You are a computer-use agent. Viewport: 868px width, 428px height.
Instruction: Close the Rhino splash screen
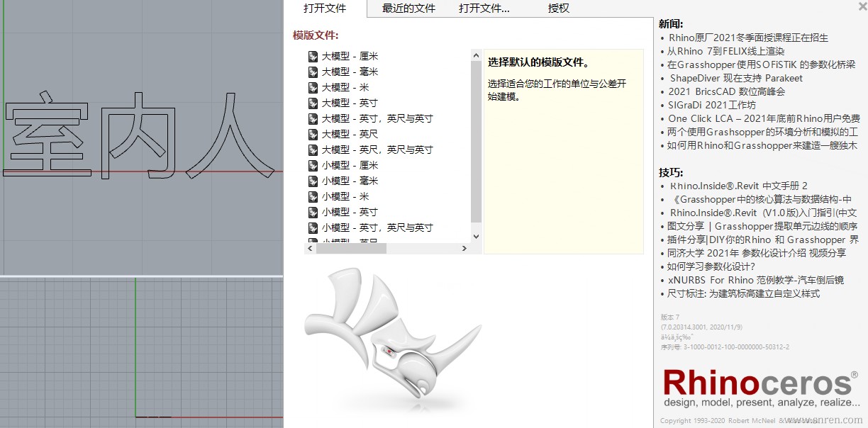point(862,6)
